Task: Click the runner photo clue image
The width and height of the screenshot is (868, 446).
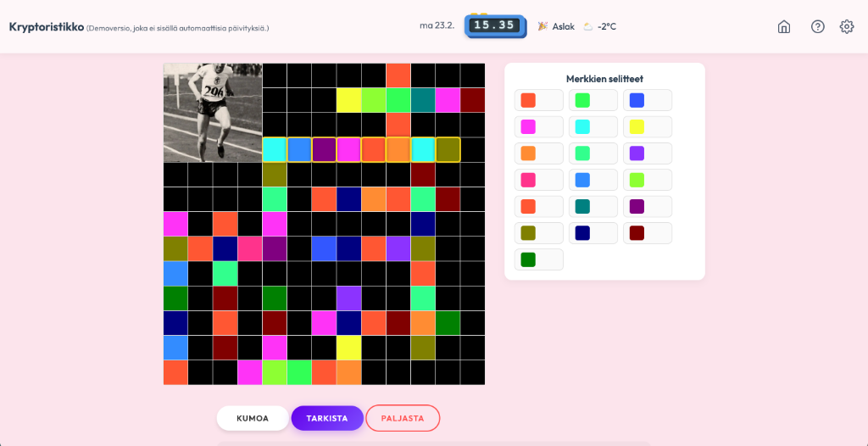Action: click(x=213, y=112)
